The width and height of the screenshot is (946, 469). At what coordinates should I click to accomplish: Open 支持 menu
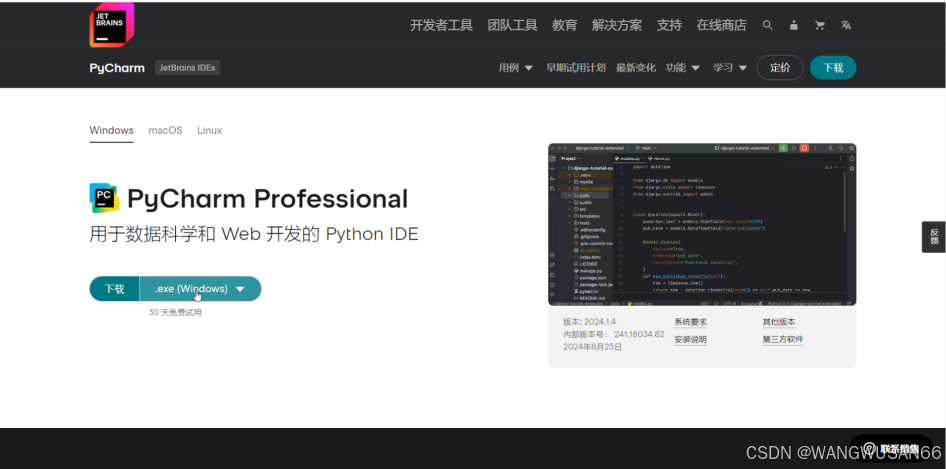point(669,25)
